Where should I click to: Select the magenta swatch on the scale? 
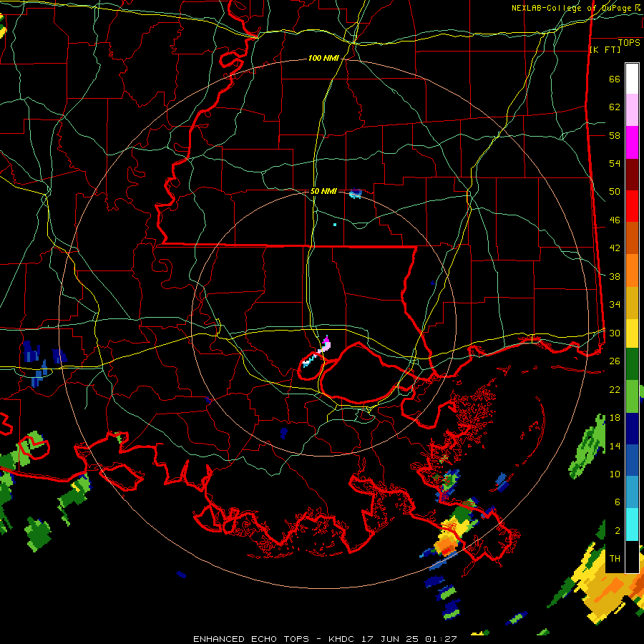tap(632, 142)
